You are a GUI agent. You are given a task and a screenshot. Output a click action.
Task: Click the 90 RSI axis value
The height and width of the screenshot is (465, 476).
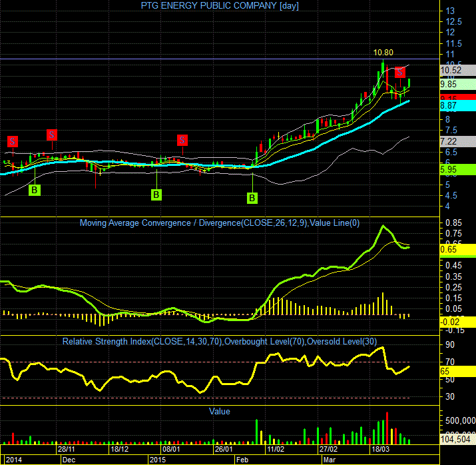450,344
